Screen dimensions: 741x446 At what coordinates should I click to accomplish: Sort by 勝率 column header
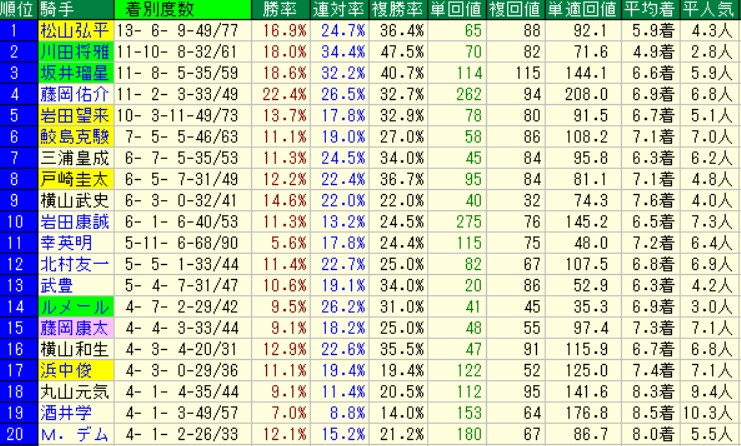(249, 9)
